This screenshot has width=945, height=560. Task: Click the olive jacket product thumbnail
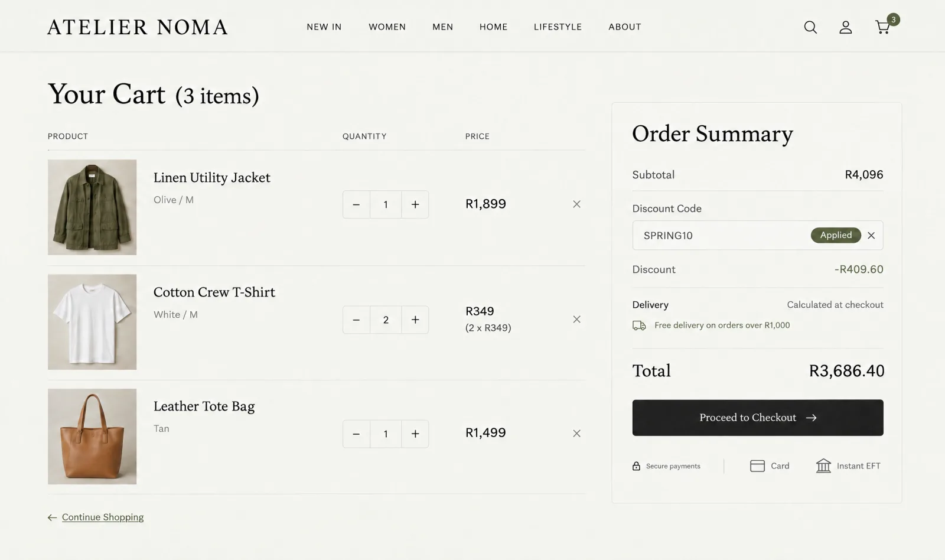point(92,207)
